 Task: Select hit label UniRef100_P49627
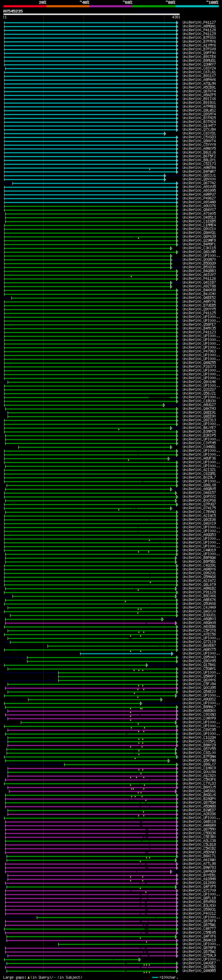tap(199, 198)
